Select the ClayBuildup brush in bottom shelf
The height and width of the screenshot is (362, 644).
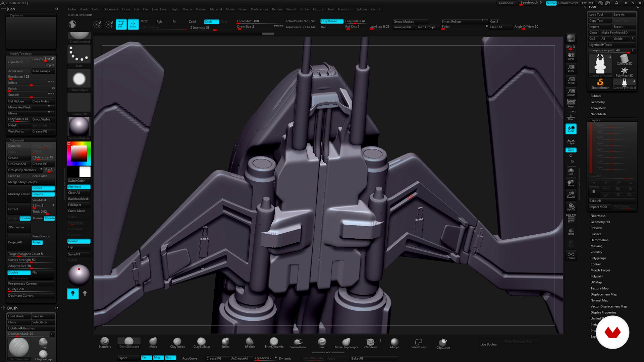(202, 343)
